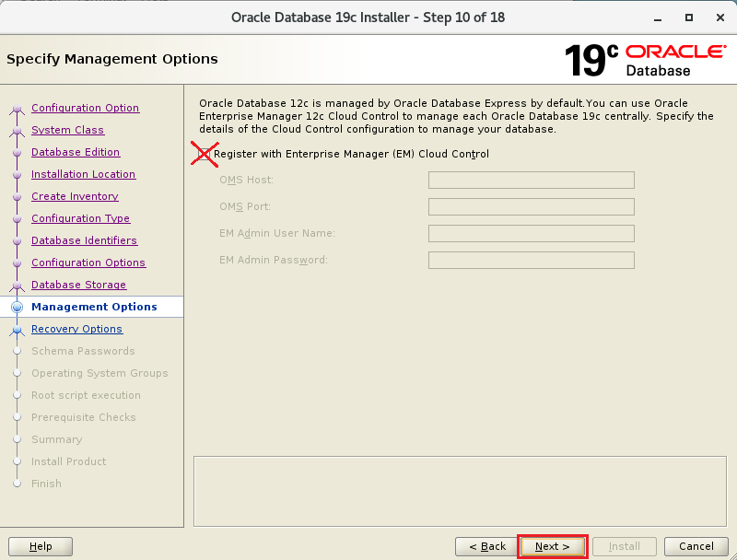
Task: Open the Installation Location step
Action: pyautogui.click(x=83, y=174)
